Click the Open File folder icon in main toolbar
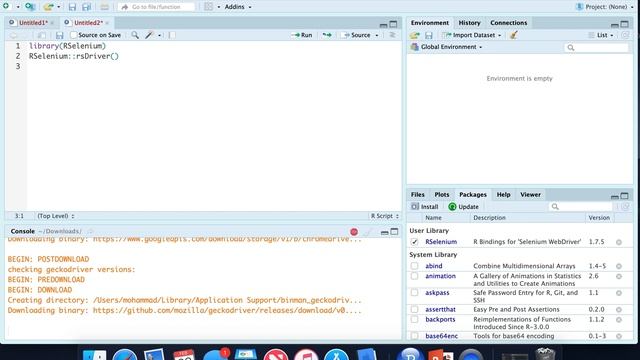This screenshot has height=360, width=640. (x=49, y=7)
